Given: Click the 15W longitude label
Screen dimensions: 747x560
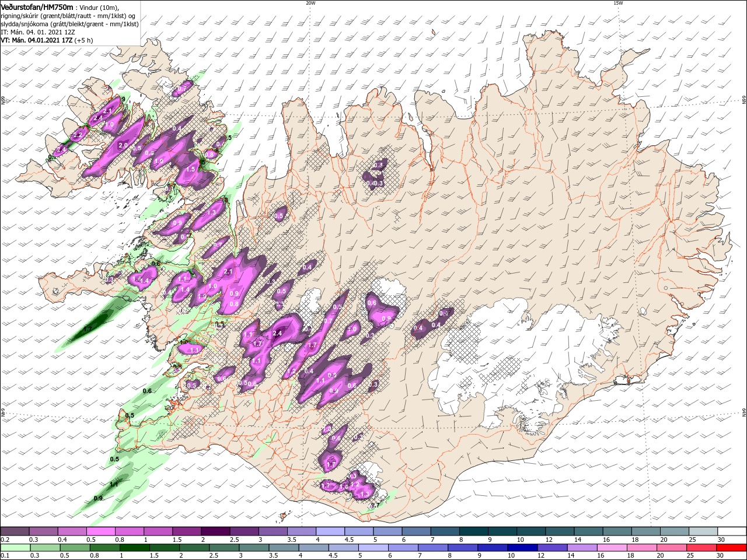Looking at the screenshot, I should [x=618, y=3].
